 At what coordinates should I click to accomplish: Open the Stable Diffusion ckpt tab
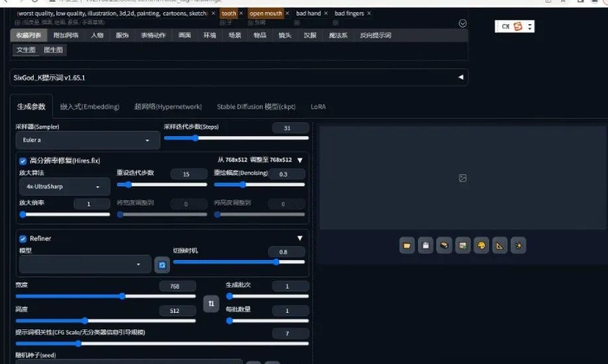pos(257,107)
